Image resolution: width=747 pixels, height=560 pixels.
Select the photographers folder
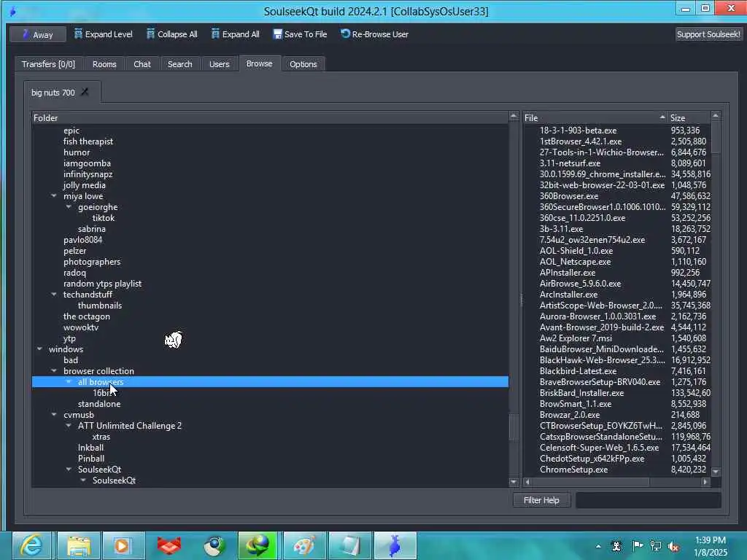92,262
